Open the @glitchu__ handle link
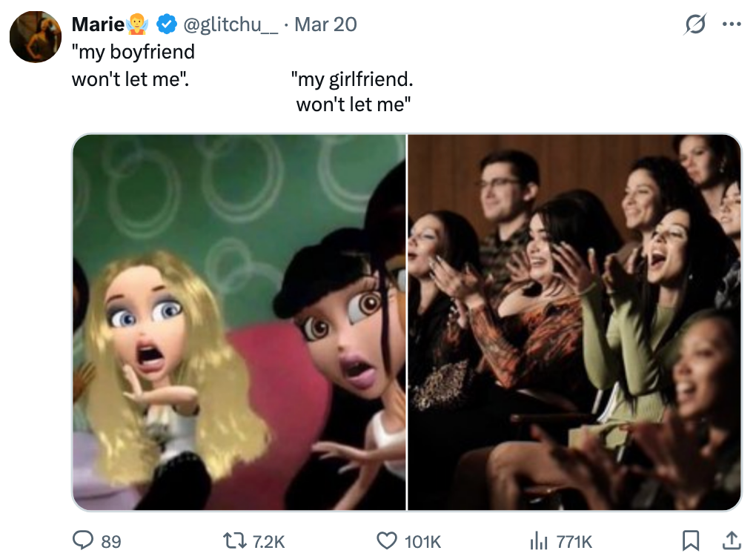 point(230,24)
